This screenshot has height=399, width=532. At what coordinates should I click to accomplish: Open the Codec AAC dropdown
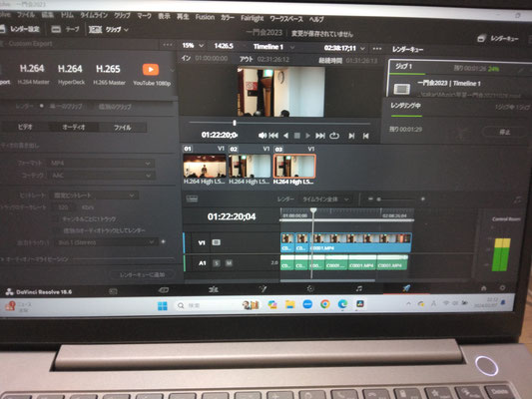coord(101,176)
